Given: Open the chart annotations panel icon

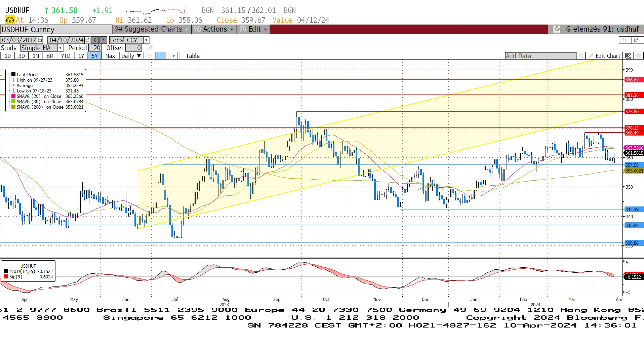Looking at the screenshot, I should click(x=628, y=56).
